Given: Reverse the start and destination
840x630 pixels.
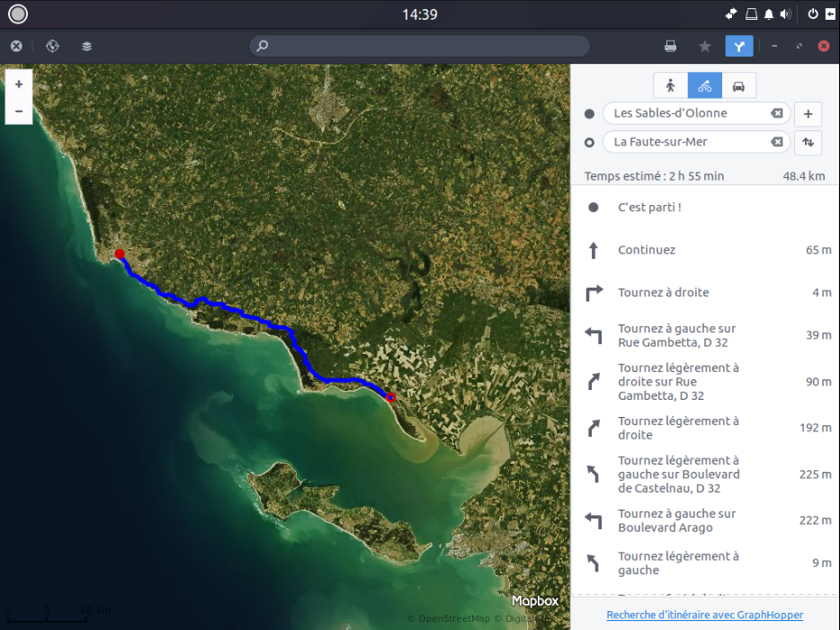Looking at the screenshot, I should point(808,142).
